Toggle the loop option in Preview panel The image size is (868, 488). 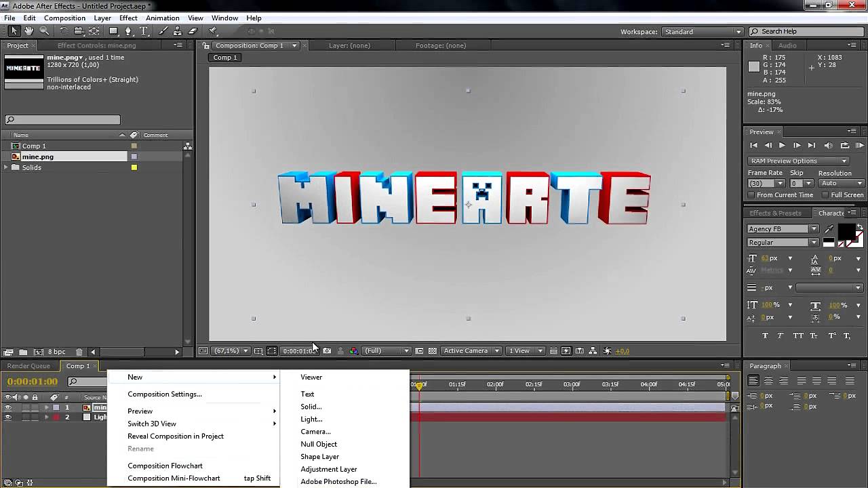[844, 146]
